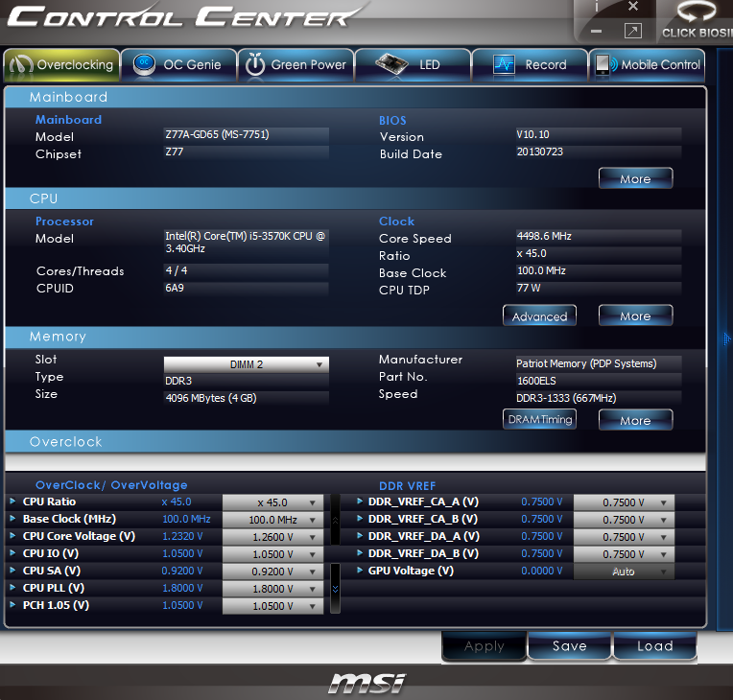The height and width of the screenshot is (700, 733).
Task: Click the detach window arrow icon
Action: (x=633, y=31)
